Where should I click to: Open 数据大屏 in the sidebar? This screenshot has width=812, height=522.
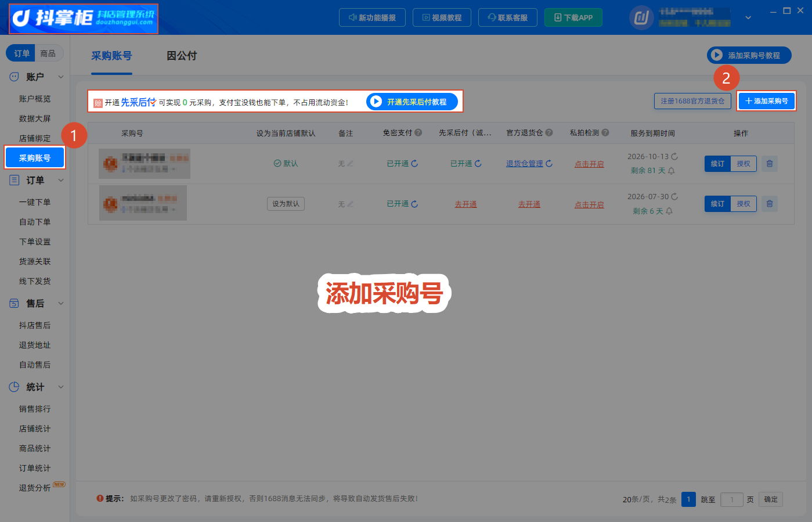click(x=35, y=118)
